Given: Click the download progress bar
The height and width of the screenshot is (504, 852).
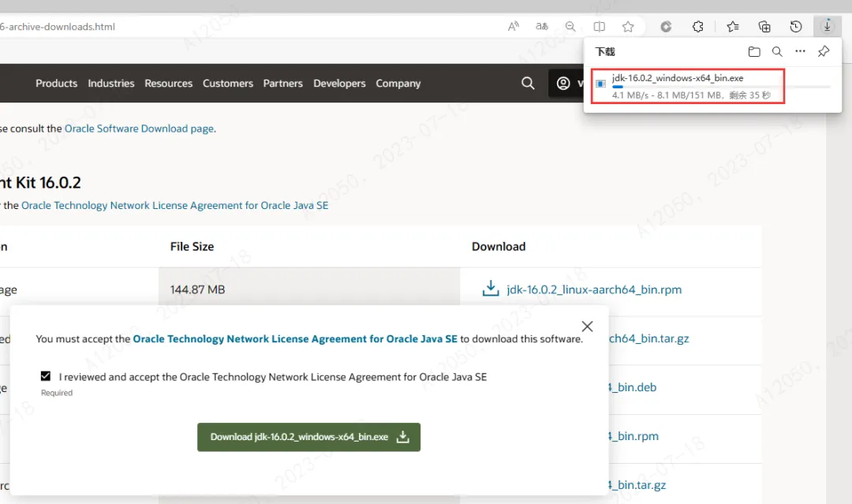Looking at the screenshot, I should (721, 87).
